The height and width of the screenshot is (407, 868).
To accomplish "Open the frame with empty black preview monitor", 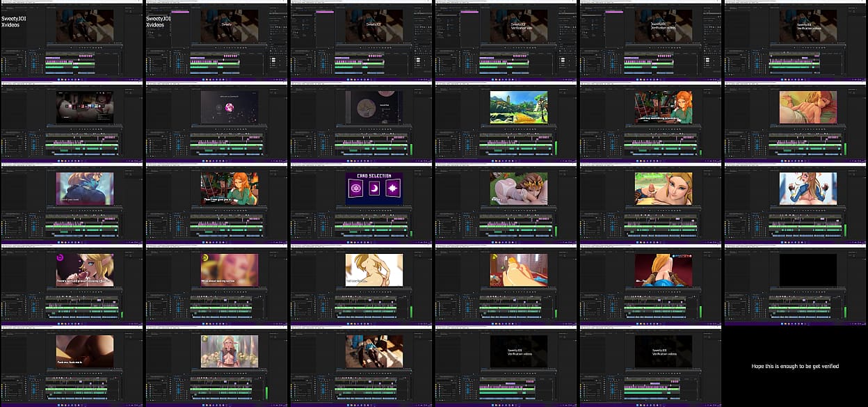I will click(795, 284).
